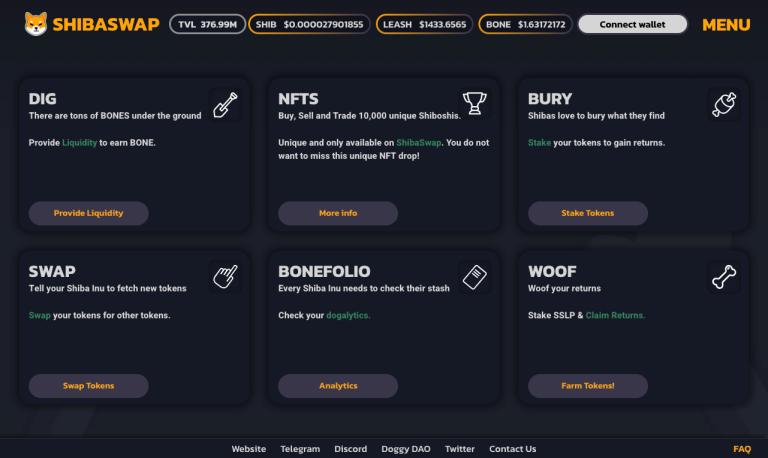Screen dimensions: 768x458
Task: Open the Website footer link
Action: tap(249, 449)
